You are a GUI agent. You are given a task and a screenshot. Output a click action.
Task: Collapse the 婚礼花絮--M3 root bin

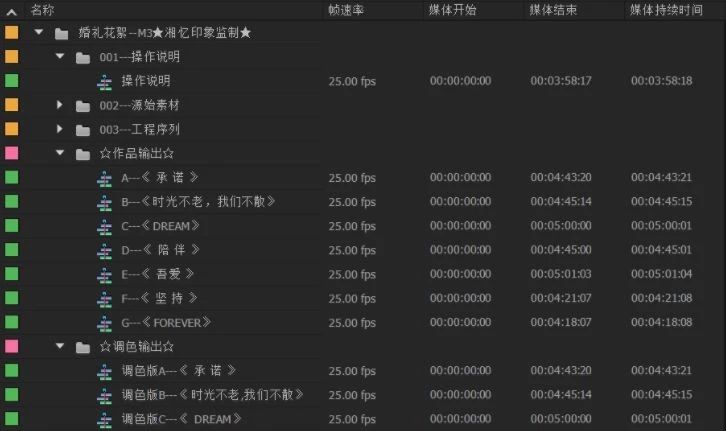pyautogui.click(x=39, y=32)
